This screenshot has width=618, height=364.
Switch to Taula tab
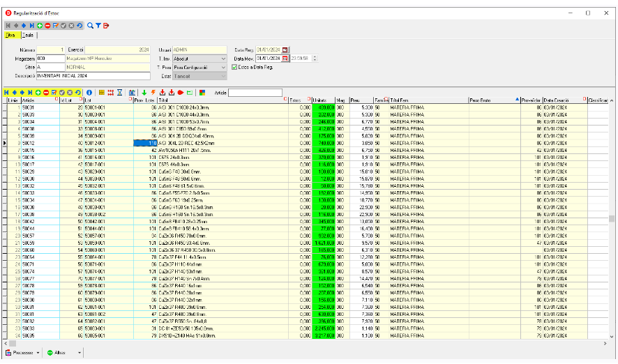point(28,35)
